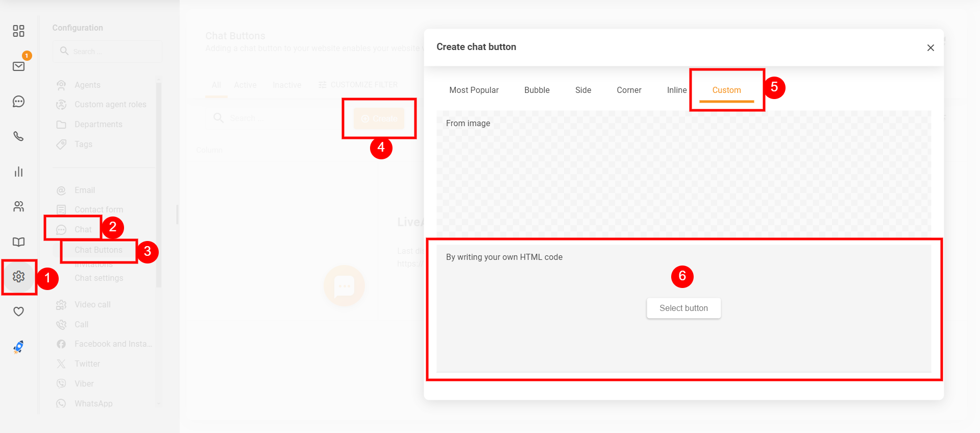This screenshot has width=980, height=433.
Task: Open configuration gear icon
Action: (x=19, y=277)
